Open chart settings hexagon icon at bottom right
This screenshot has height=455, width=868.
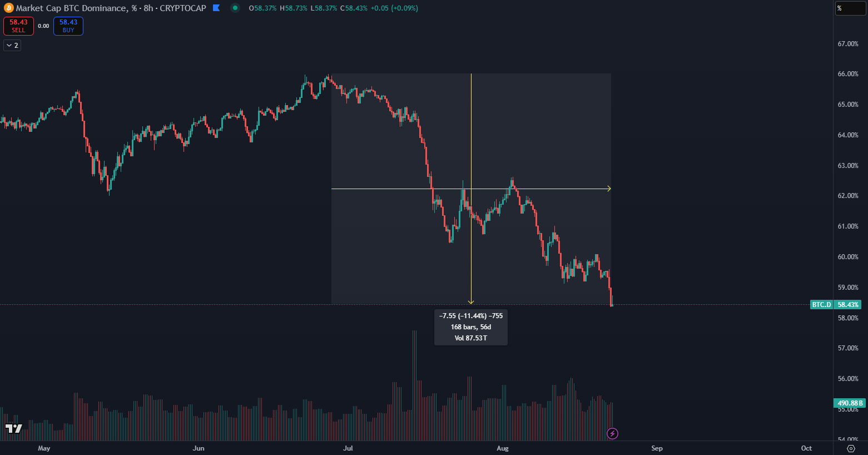point(851,448)
